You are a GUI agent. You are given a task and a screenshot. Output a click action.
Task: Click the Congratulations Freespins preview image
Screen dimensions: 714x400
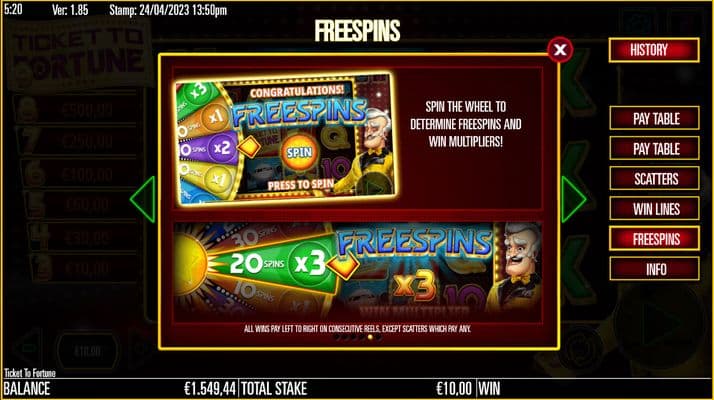pos(285,139)
